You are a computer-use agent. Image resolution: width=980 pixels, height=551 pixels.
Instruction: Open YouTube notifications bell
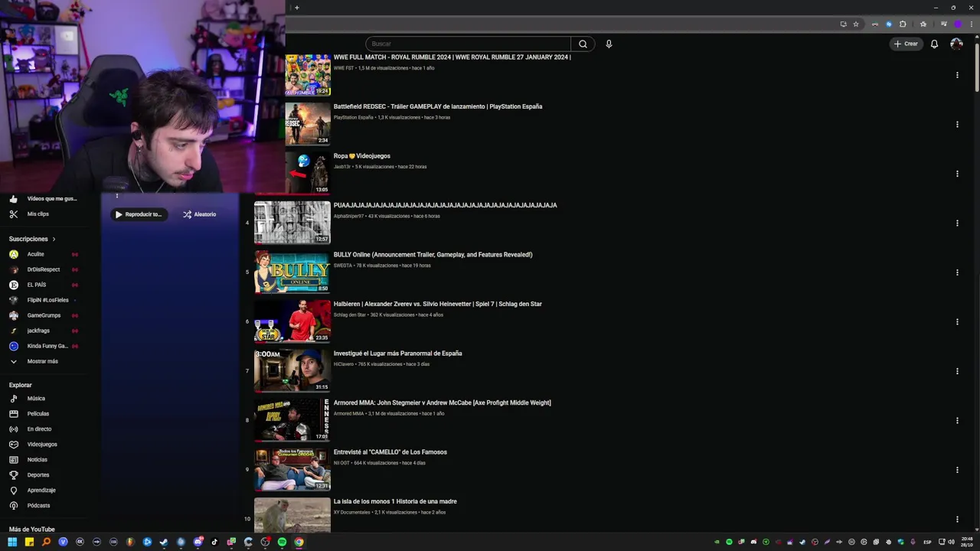pyautogui.click(x=934, y=44)
